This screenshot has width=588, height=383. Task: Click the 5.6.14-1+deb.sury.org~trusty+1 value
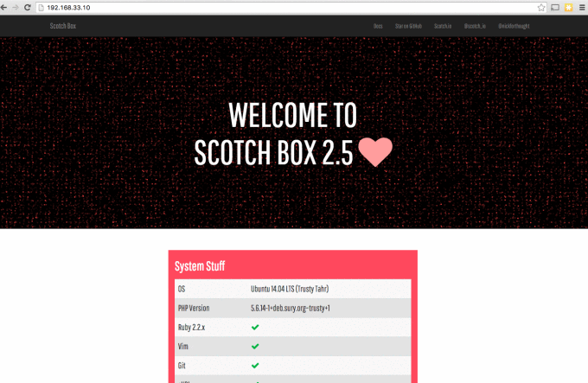[x=291, y=308]
